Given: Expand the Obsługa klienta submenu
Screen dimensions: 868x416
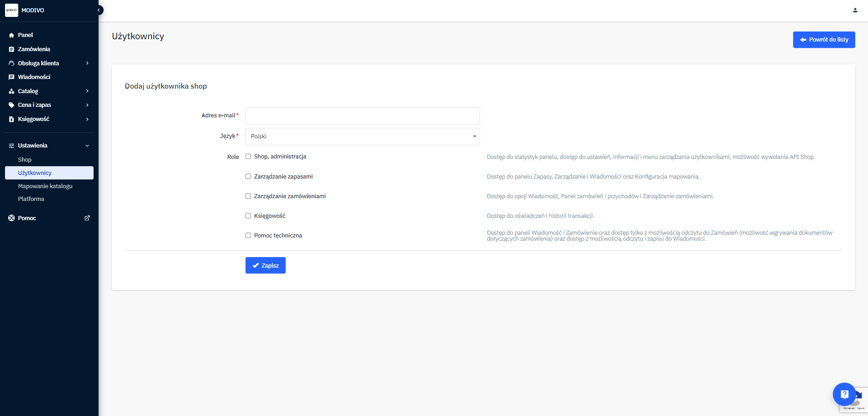Looking at the screenshot, I should click(x=87, y=63).
